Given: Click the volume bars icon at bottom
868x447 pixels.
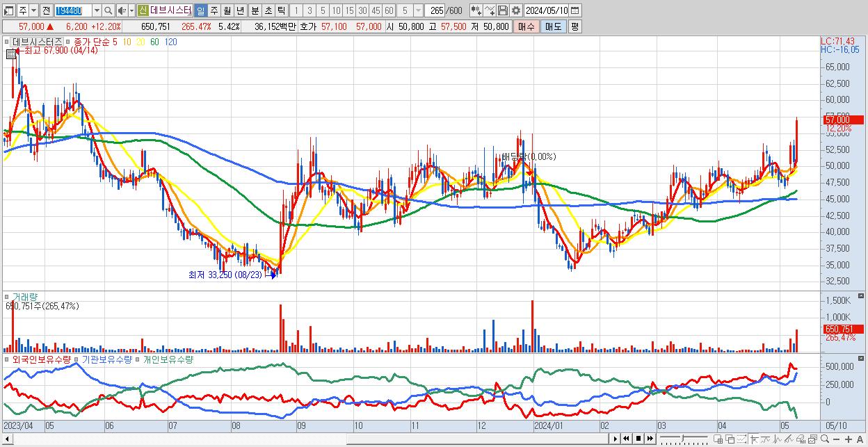Looking at the screenshot, I should click(x=801, y=439).
